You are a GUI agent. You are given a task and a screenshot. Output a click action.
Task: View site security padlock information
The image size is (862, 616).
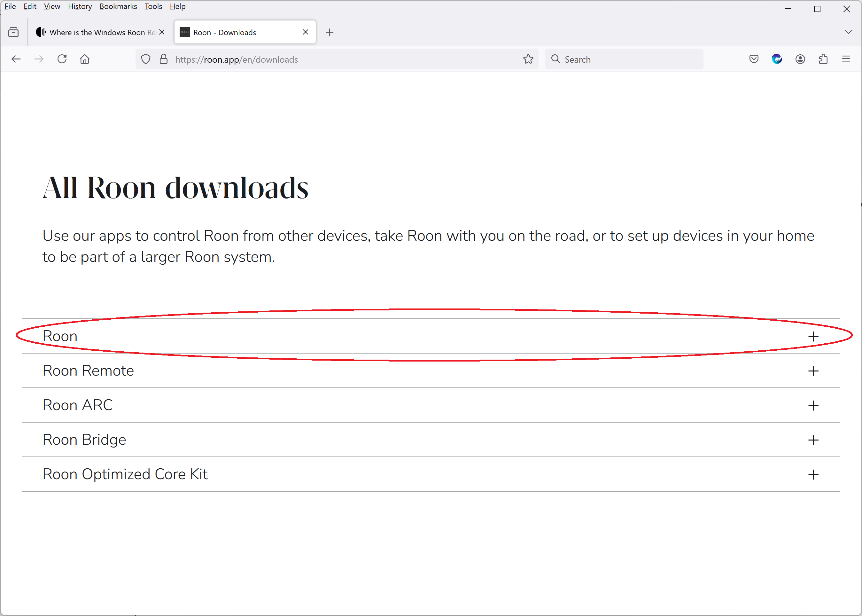164,59
